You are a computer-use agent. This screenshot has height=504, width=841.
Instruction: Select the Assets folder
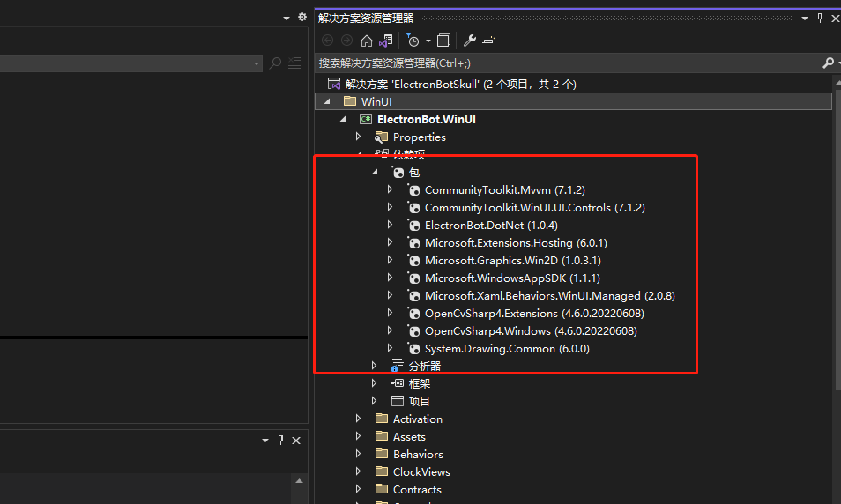409,437
